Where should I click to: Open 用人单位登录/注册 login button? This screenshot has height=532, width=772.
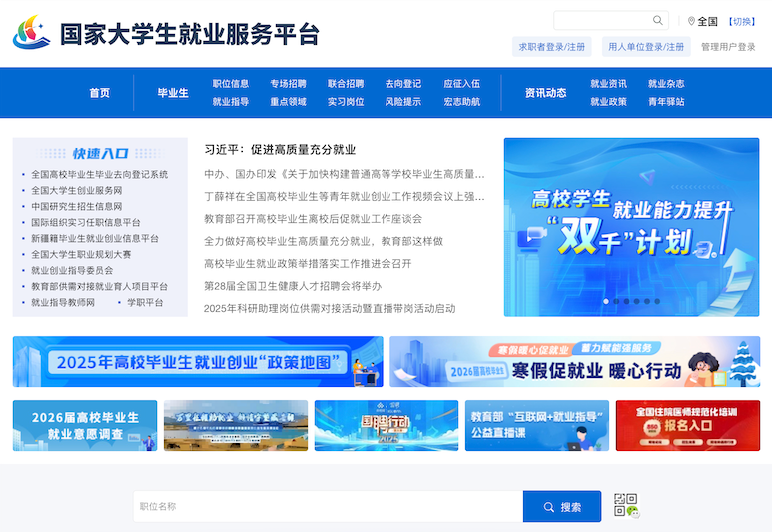[x=647, y=47]
